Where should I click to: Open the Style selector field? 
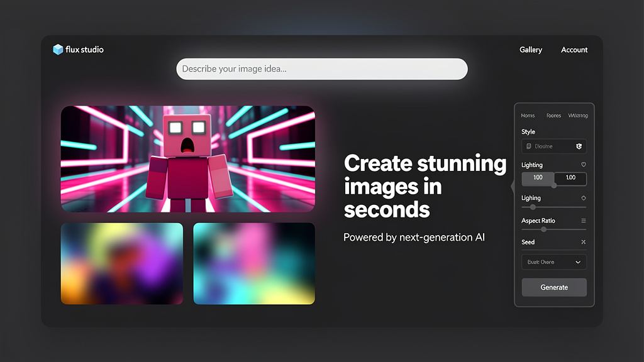554,146
